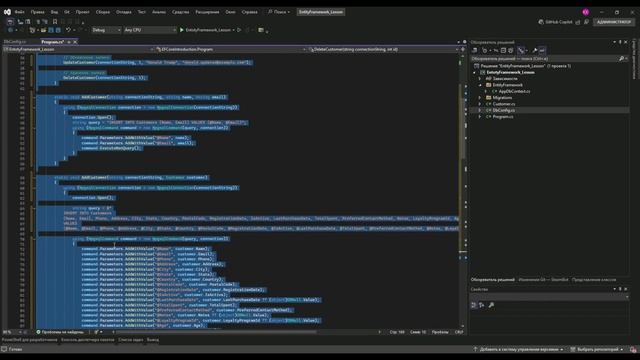Click Solution Explorer home view icon
Image resolution: width=640 pixels, height=360 pixels.
point(475,50)
